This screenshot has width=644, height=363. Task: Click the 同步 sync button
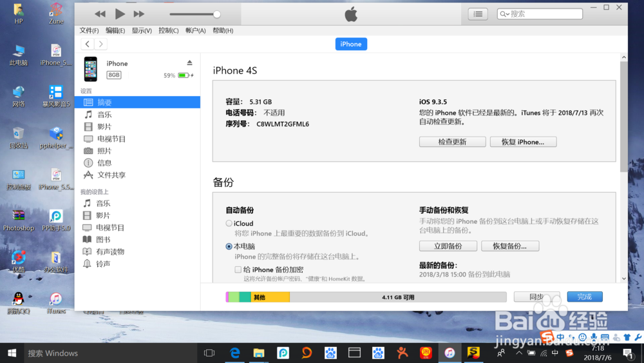[537, 297]
